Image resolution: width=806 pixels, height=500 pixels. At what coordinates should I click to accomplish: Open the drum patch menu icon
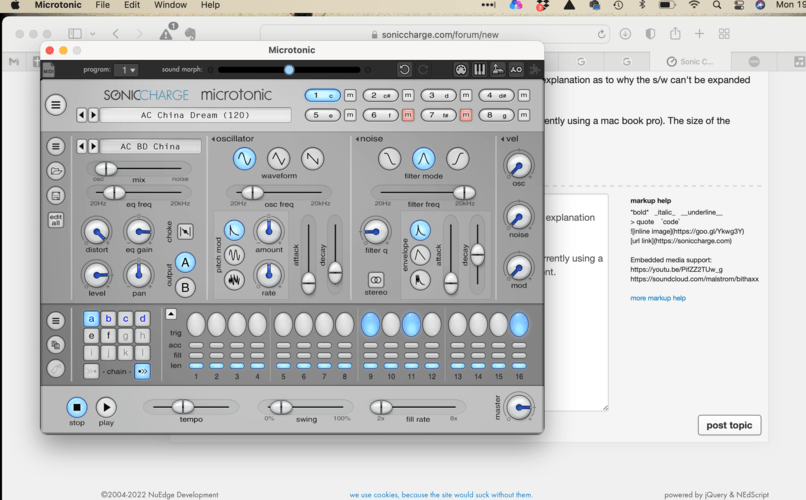[x=56, y=146]
